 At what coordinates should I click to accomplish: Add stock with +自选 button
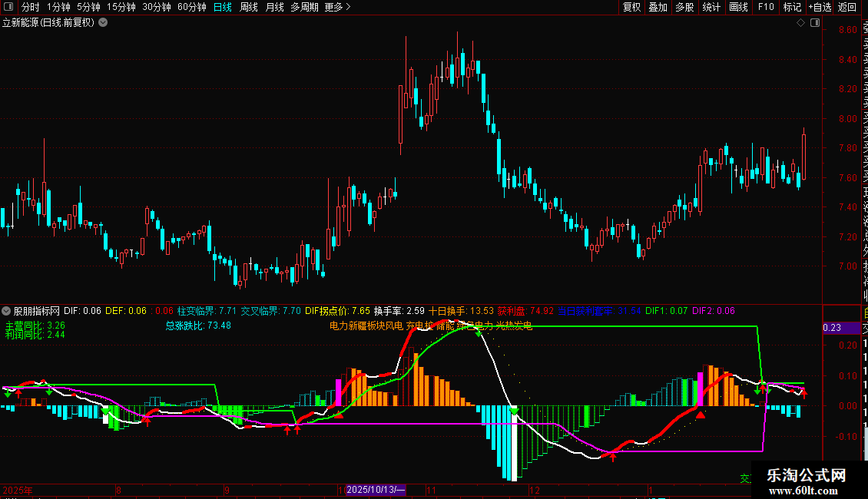[x=820, y=7]
